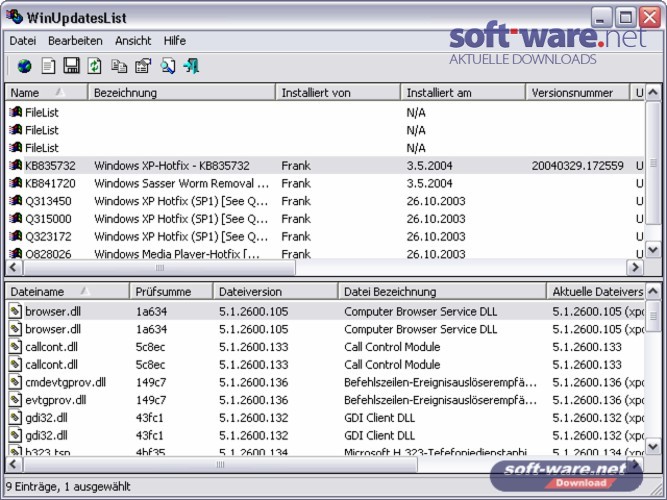Click the icon beside KB841720
Image resolution: width=667 pixels, height=500 pixels.
pos(16,183)
